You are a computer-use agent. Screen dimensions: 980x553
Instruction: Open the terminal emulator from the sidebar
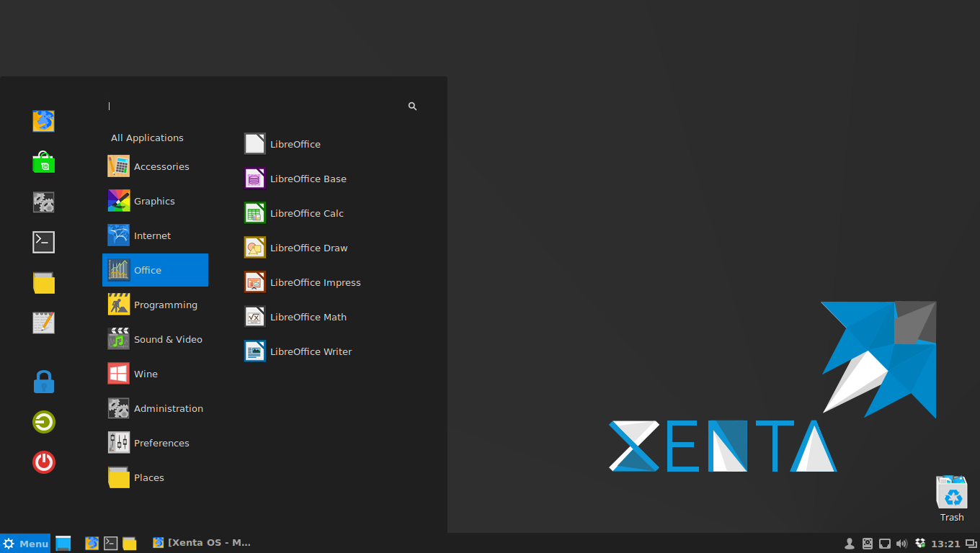[x=43, y=242]
